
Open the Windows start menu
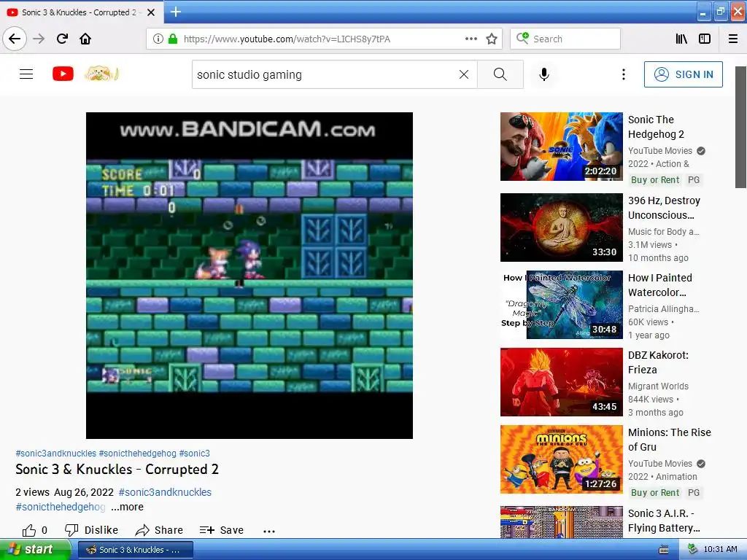pos(34,550)
